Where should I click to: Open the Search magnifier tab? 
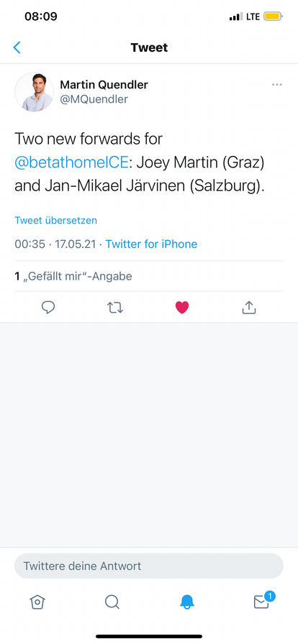(x=112, y=602)
